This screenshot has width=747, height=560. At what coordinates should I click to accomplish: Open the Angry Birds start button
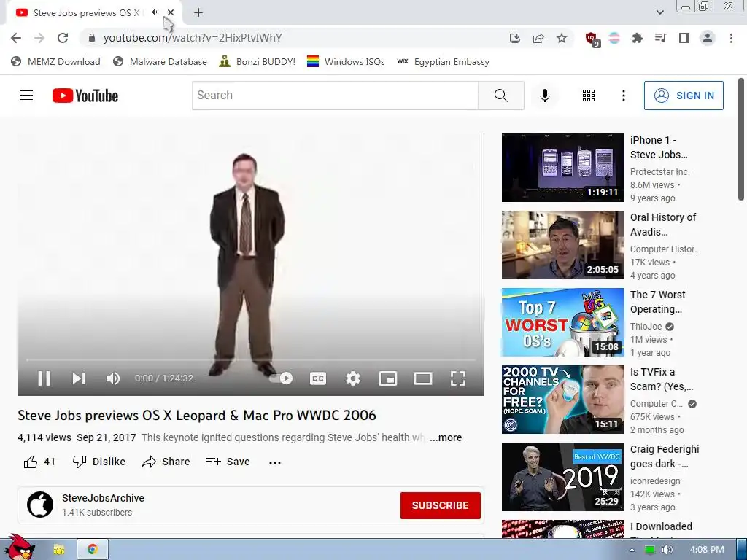(21, 548)
